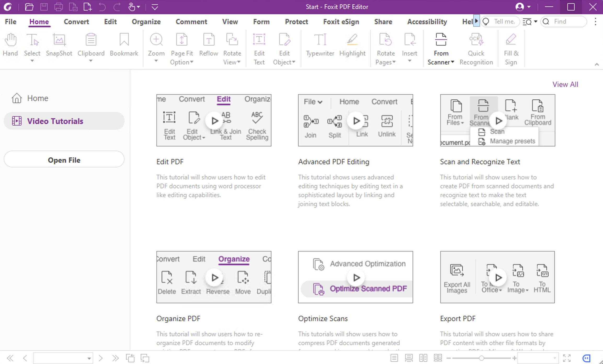Click the full screen icon in status bar
Image resolution: width=603 pixels, height=364 pixels.
coord(567,358)
